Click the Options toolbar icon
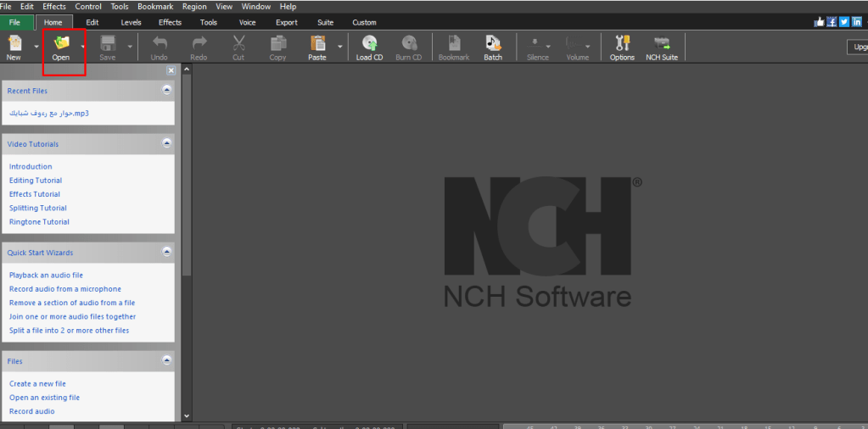This screenshot has height=429, width=868. [x=622, y=44]
